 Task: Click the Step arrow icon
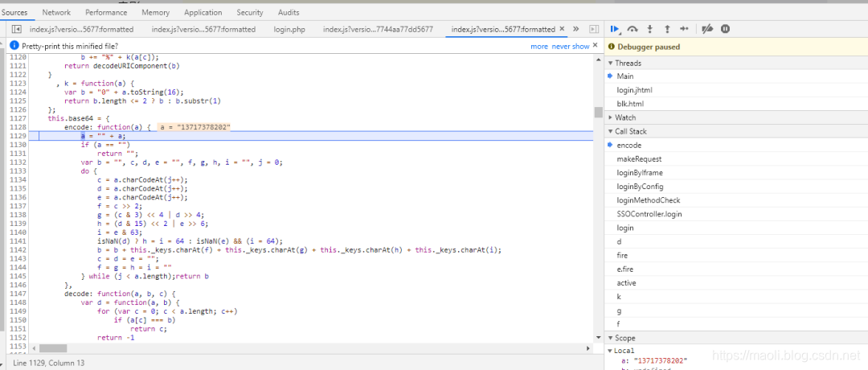tap(684, 29)
